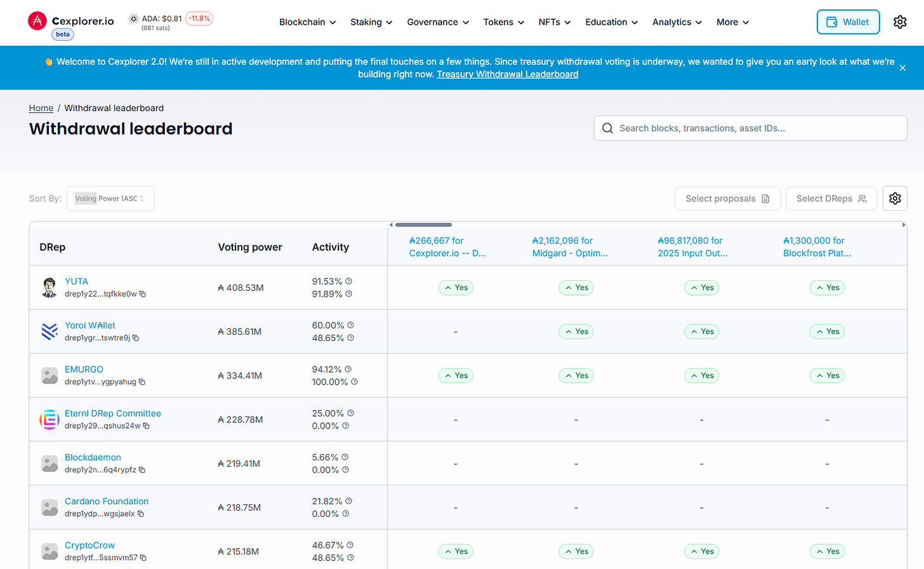
Task: Copy CryptoCrow's DRep ID
Action: pos(143,558)
